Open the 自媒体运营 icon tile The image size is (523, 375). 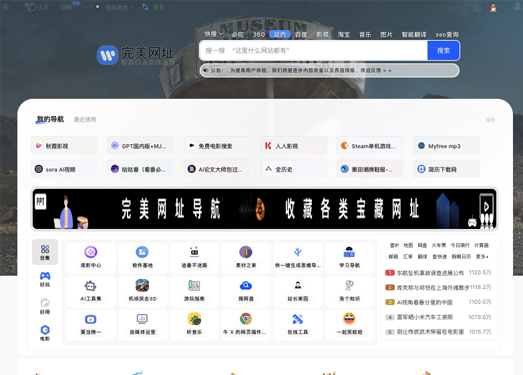[142, 325]
